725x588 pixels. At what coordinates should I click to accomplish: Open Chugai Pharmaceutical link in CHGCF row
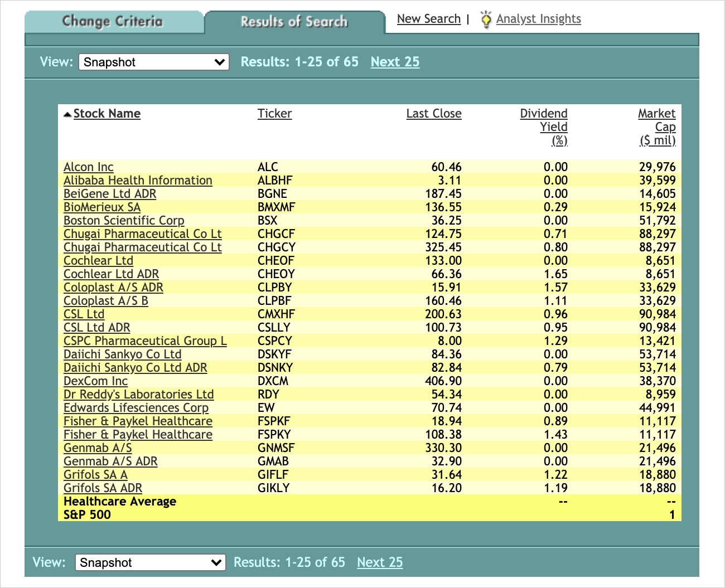pos(143,234)
